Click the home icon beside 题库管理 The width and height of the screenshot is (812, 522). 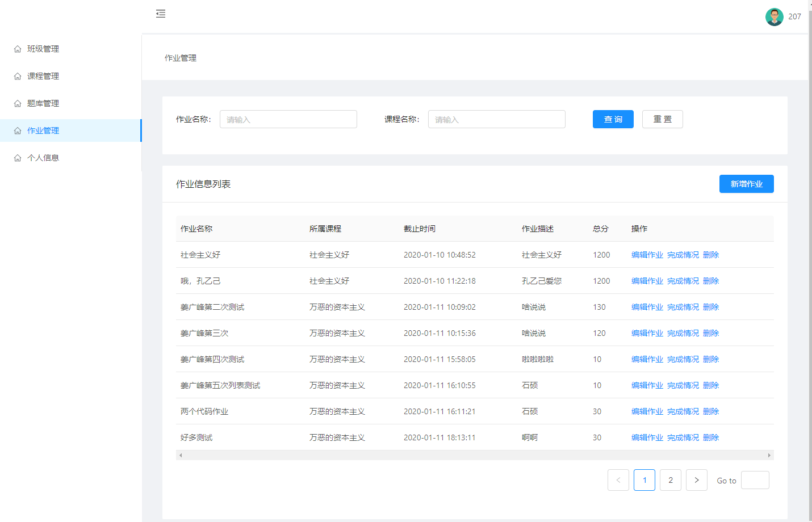pos(17,103)
